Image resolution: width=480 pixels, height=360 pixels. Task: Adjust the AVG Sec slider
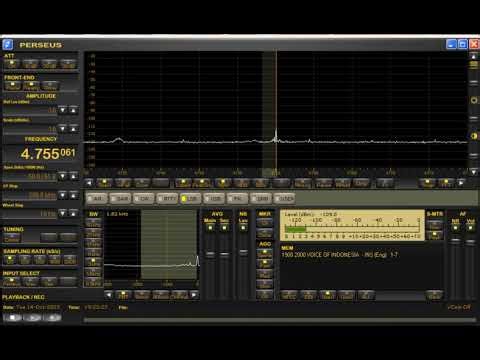pyautogui.click(x=224, y=254)
